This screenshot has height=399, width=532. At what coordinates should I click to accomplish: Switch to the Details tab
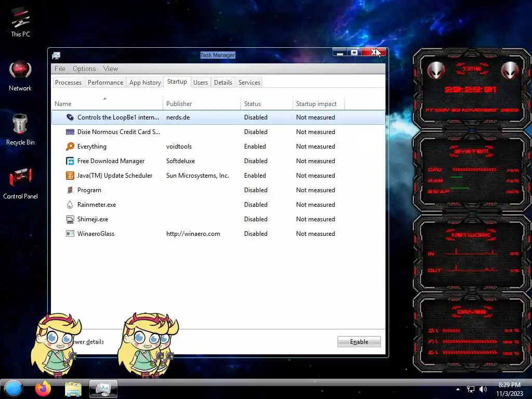(x=223, y=83)
